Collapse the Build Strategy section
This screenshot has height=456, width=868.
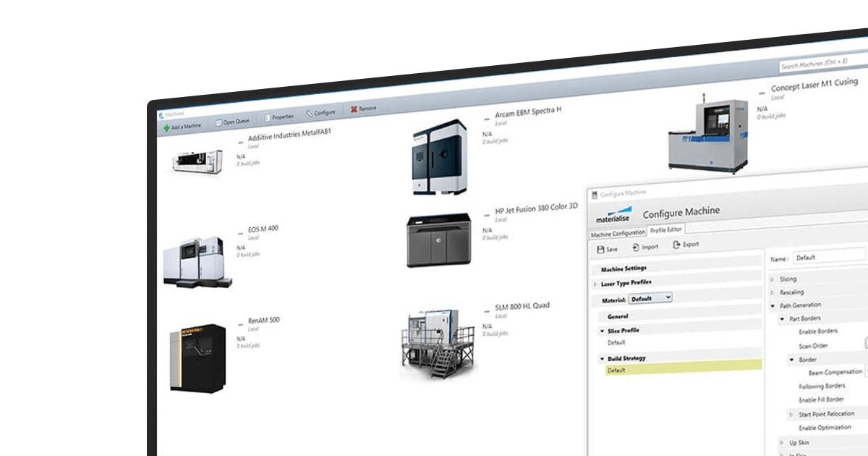pos(602,358)
